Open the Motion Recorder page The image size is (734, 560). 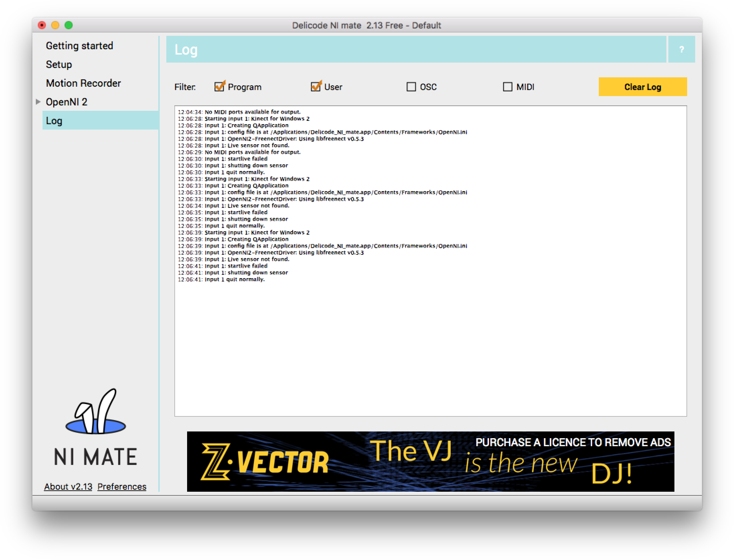pos(83,83)
